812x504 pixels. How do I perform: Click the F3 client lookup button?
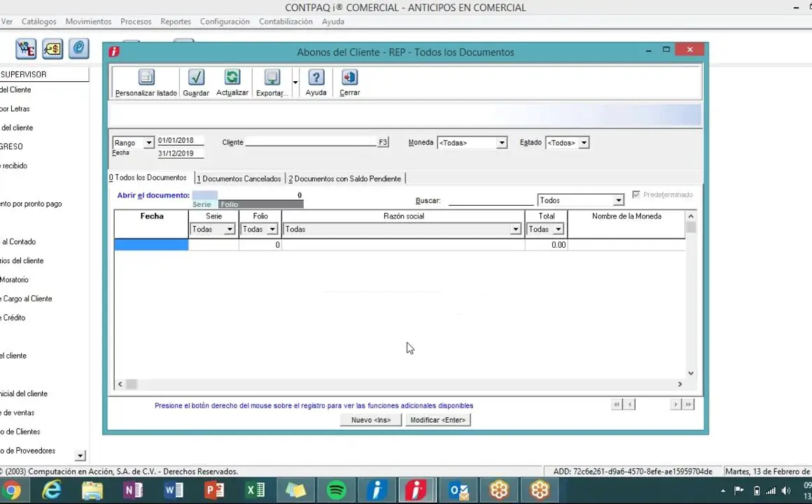383,142
